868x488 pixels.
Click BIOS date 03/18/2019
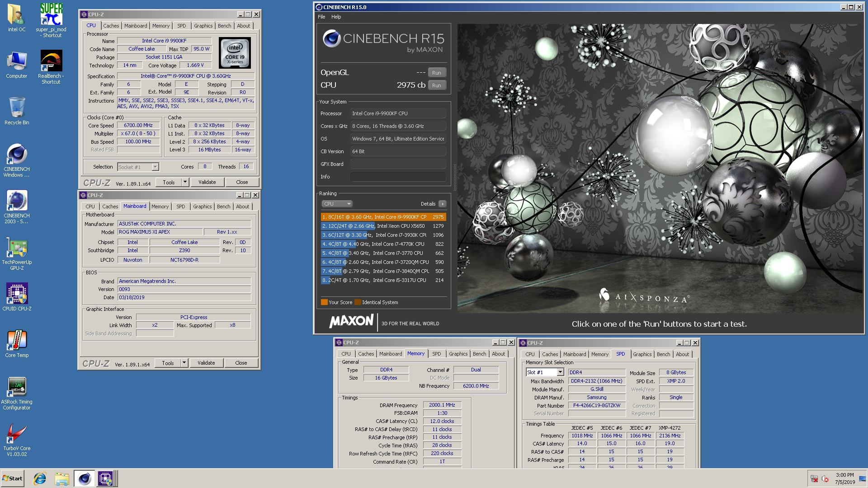[x=184, y=297]
